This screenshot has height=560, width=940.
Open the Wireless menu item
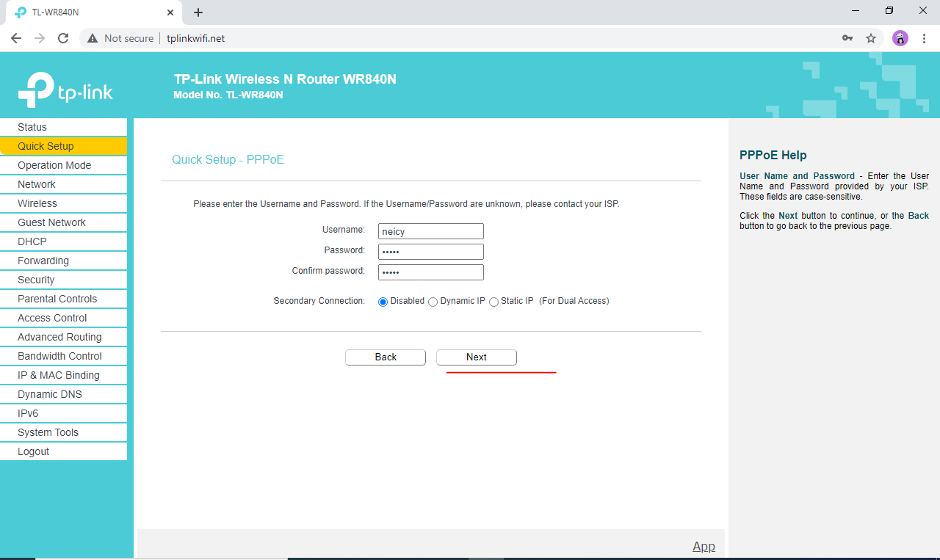64,203
